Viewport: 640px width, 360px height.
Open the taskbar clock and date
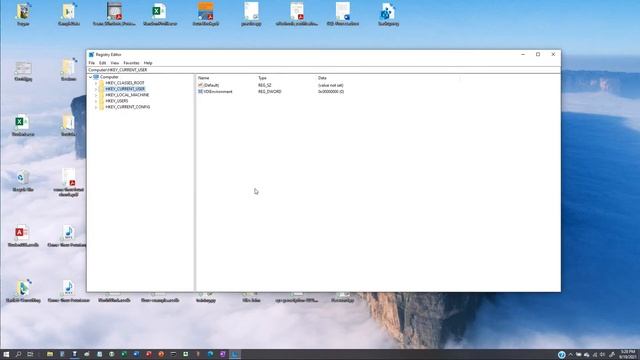628,354
